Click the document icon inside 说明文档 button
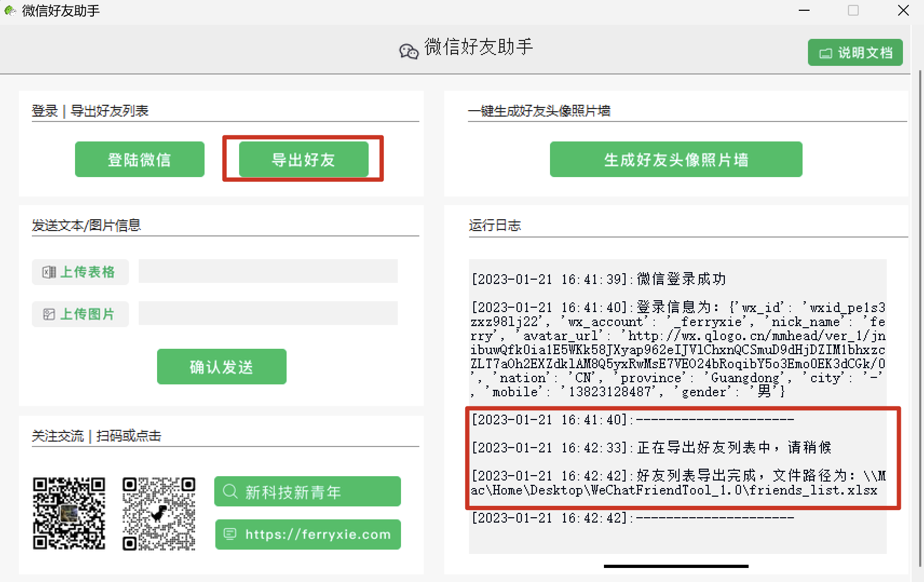Viewport: 924px width, 582px height. click(825, 52)
